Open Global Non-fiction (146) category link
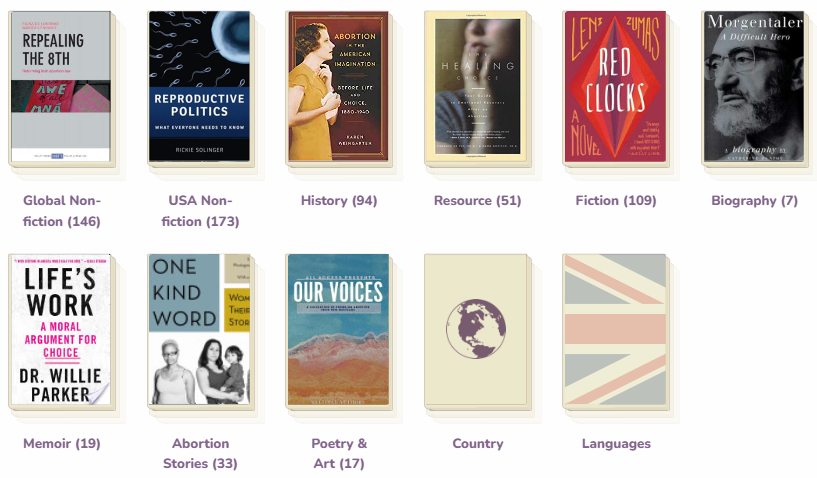 [x=62, y=211]
